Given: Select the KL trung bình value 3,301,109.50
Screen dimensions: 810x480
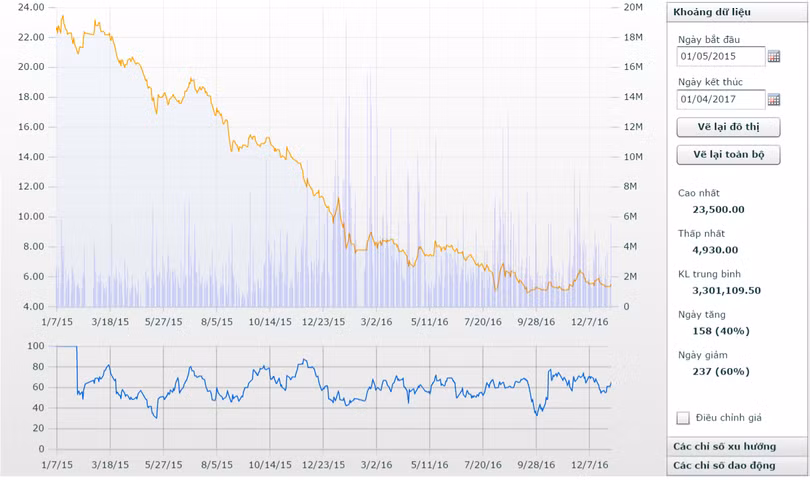Looking at the screenshot, I should coord(726,290).
